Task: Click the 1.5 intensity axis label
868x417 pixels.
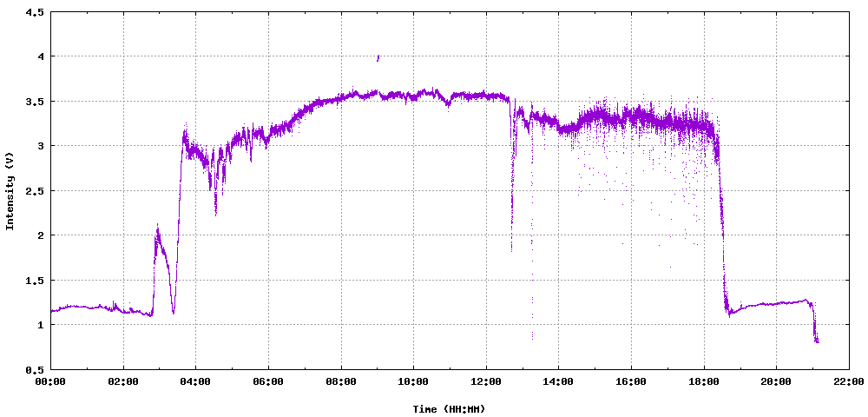Action: coord(36,281)
